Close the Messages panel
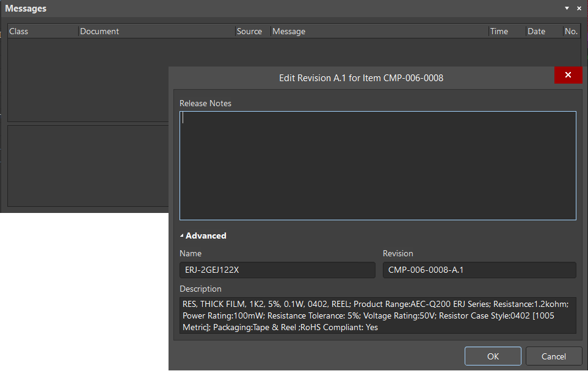Viewport: 588px width, 371px height. click(x=579, y=8)
